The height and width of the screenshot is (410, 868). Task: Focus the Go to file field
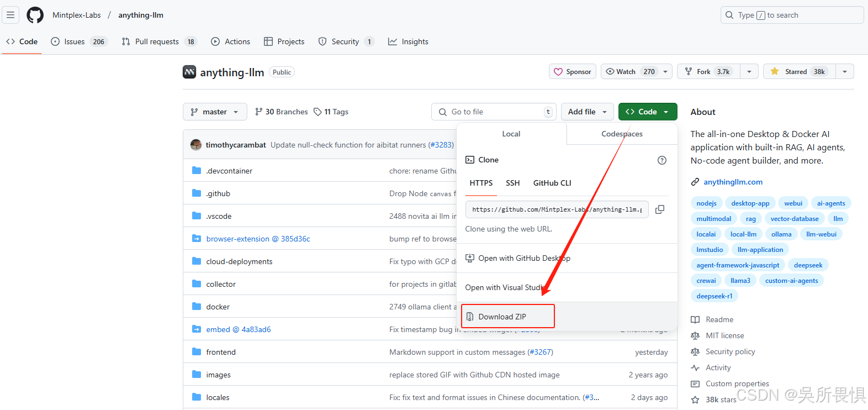pyautogui.click(x=494, y=112)
